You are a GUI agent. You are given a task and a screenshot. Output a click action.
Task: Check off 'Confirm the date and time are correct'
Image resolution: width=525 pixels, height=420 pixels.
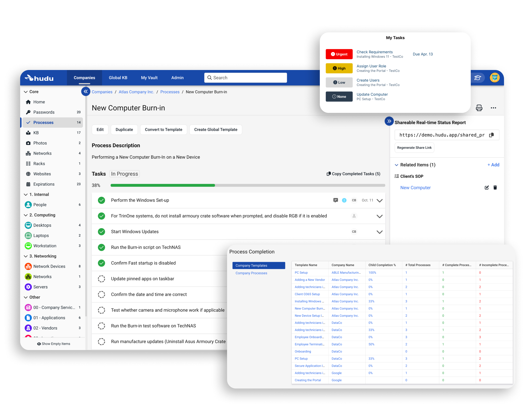coord(101,294)
